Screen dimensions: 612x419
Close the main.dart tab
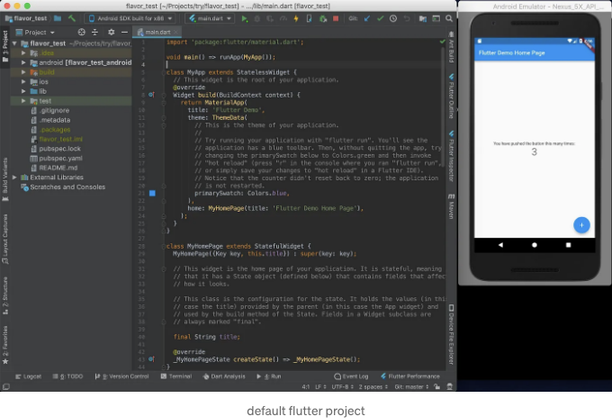point(176,32)
